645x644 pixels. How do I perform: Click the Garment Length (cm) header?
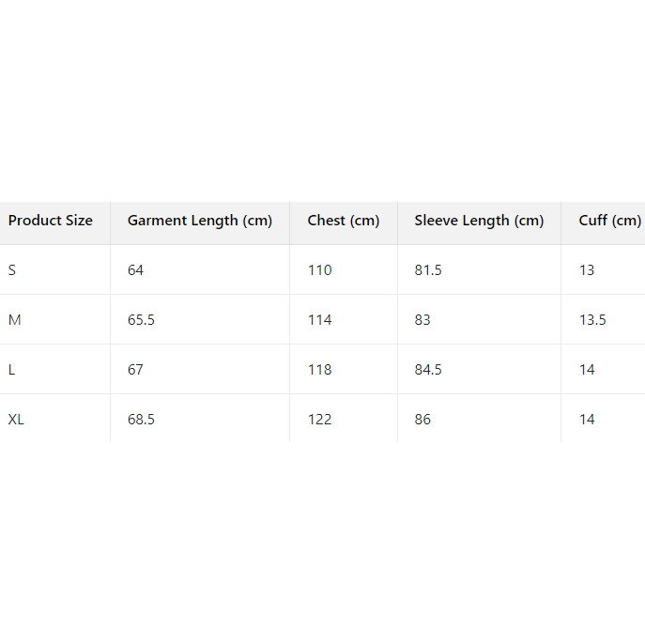200,221
